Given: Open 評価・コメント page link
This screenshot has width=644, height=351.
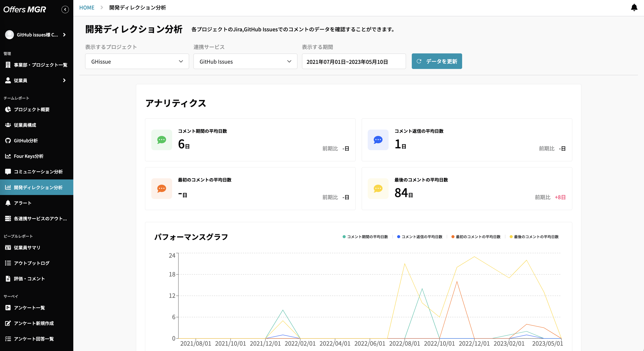Looking at the screenshot, I should 36,278.
